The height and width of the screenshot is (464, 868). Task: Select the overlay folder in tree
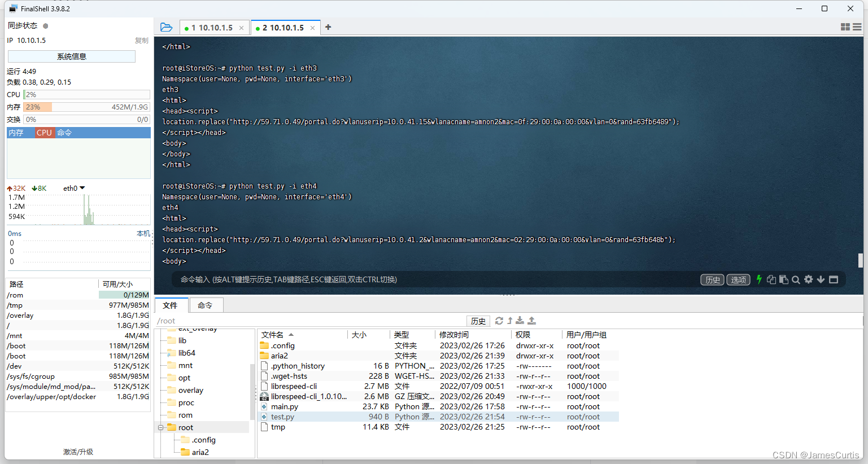[x=190, y=390]
